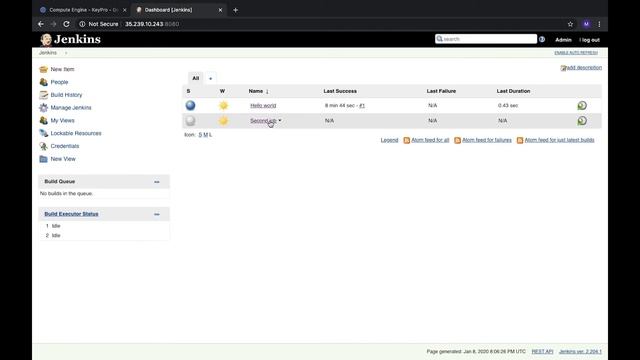Click weather sun icon for Hello world
The width and height of the screenshot is (640, 360).
coord(223,105)
